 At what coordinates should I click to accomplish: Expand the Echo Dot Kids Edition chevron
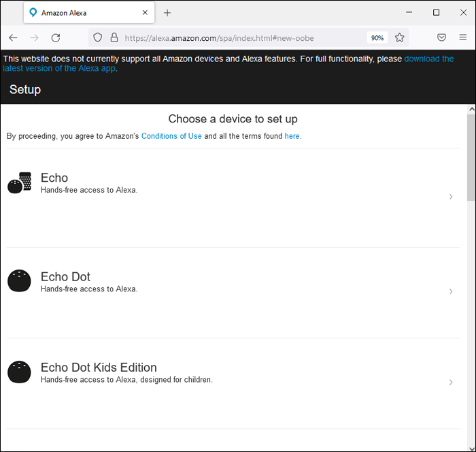tap(451, 382)
